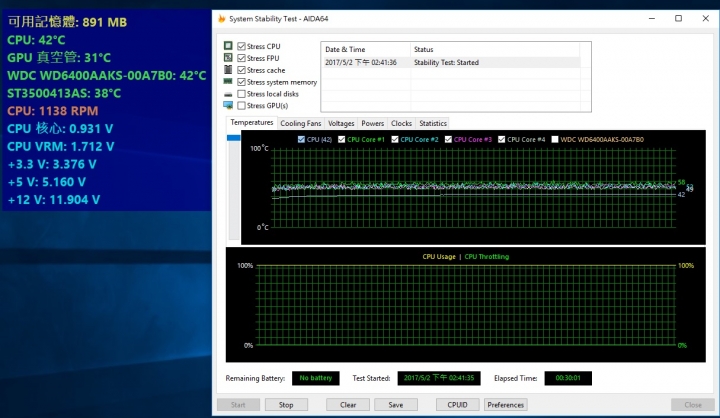Click the +3.3 V: 3.376 V reading

pyautogui.click(x=52, y=164)
